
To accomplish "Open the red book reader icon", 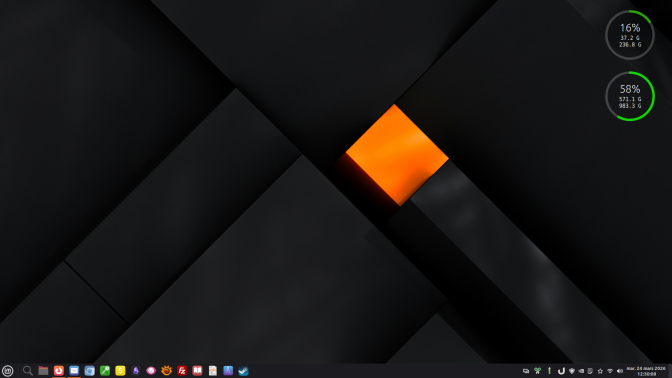I will click(x=197, y=371).
